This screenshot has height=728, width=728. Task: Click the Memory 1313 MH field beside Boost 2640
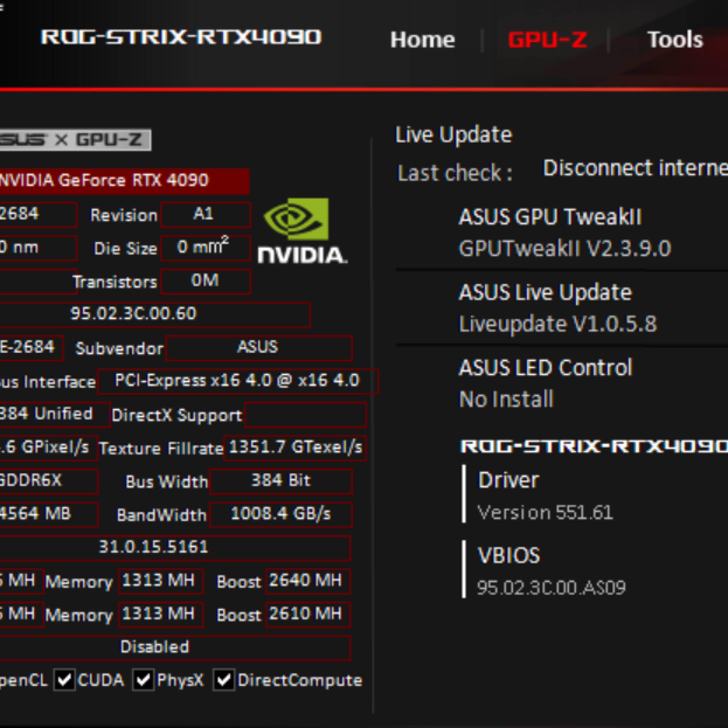(161, 581)
